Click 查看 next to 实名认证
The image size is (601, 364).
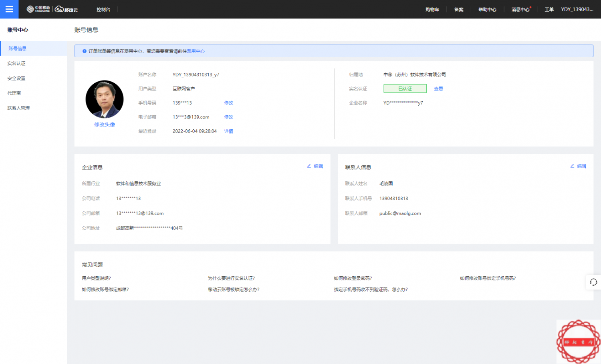(x=438, y=89)
